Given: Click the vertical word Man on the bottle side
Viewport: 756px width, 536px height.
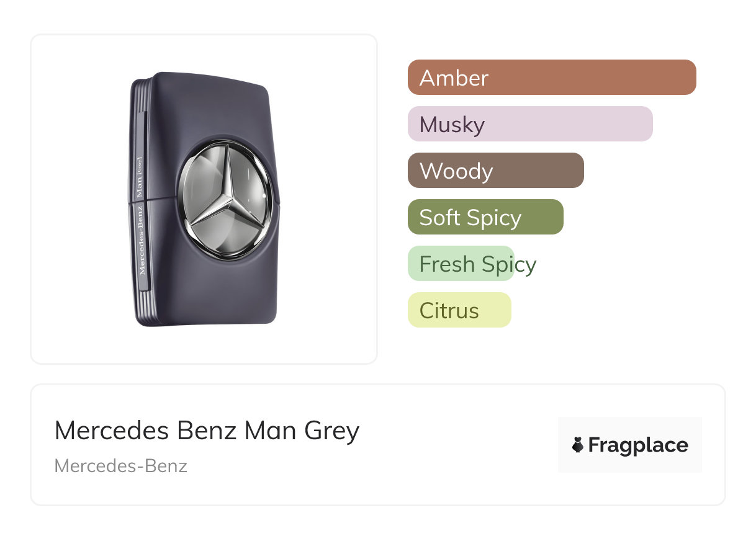Looking at the screenshot, I should point(140,186).
